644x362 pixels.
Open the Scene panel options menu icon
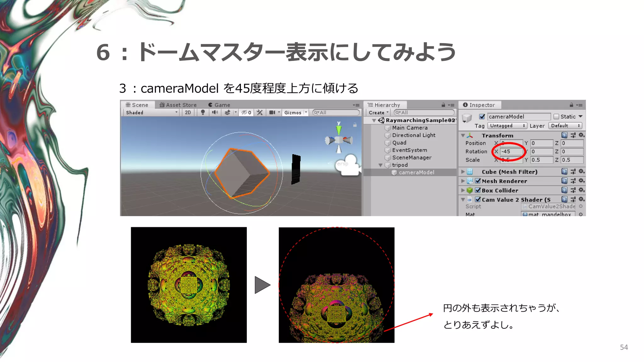[x=356, y=105]
